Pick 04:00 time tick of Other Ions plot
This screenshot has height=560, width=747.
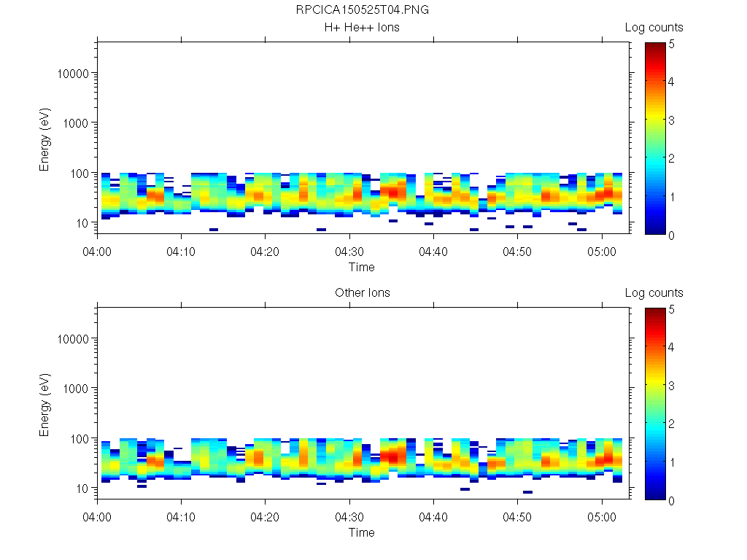pyautogui.click(x=97, y=517)
